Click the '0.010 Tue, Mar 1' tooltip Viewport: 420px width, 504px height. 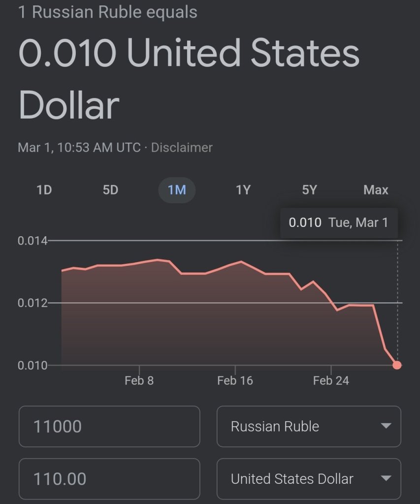tap(339, 222)
